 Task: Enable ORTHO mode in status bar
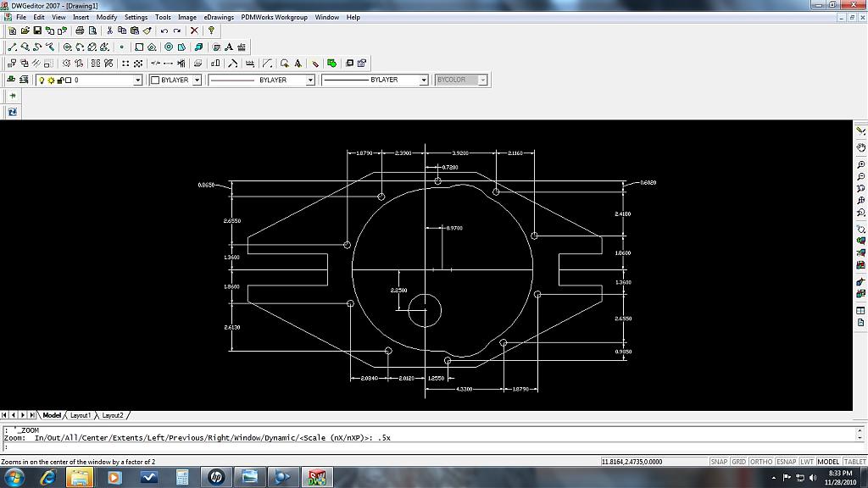pyautogui.click(x=760, y=462)
